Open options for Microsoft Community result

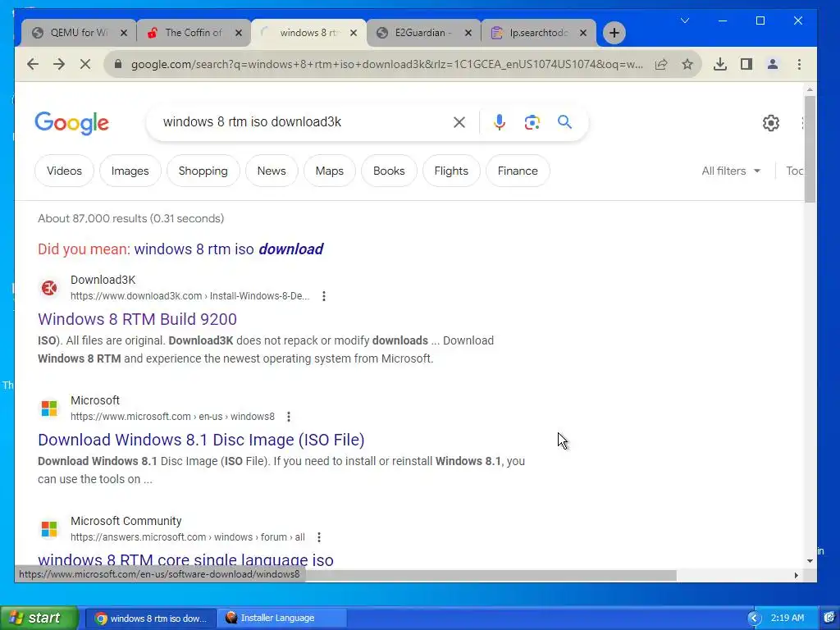(319, 536)
